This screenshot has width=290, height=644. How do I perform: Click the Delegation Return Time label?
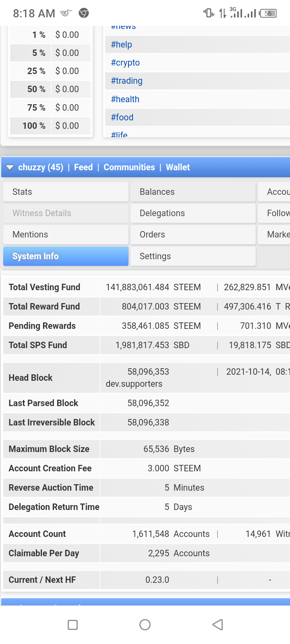pyautogui.click(x=54, y=507)
